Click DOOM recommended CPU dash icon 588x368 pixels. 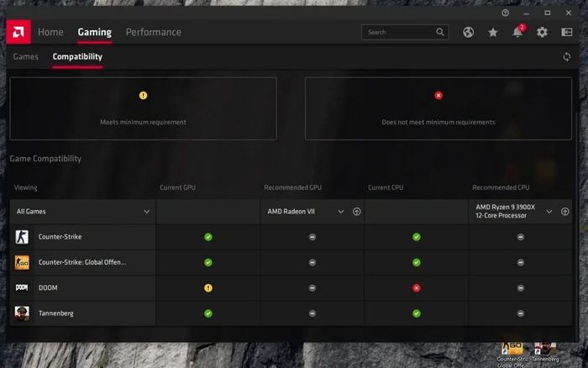(521, 288)
